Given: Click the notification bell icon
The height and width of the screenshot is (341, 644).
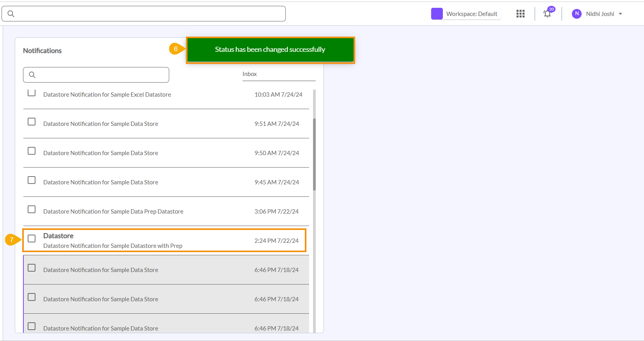Looking at the screenshot, I should pos(547,14).
